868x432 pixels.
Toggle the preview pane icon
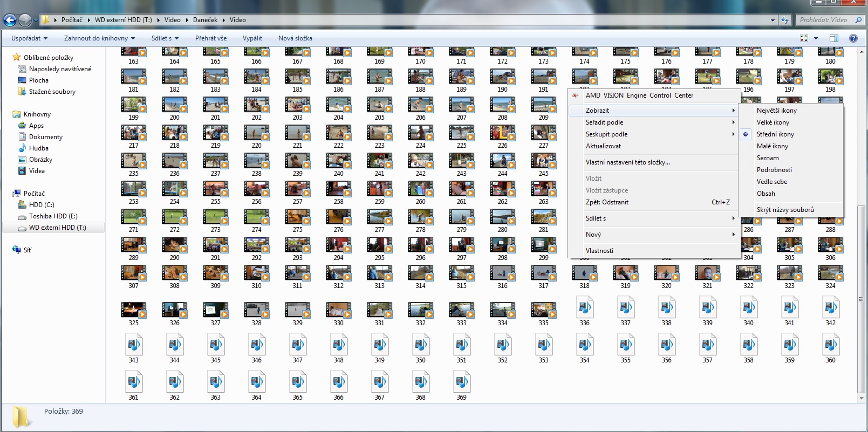click(x=833, y=38)
